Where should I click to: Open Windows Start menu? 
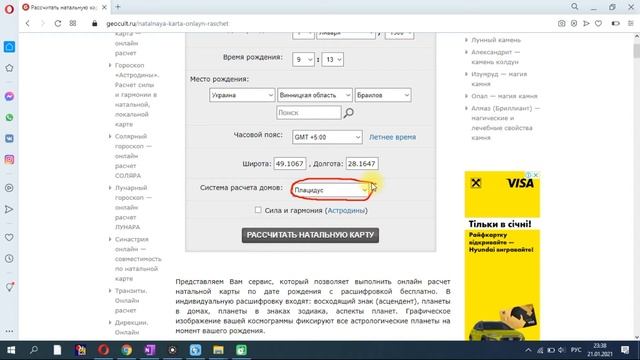coord(11,350)
